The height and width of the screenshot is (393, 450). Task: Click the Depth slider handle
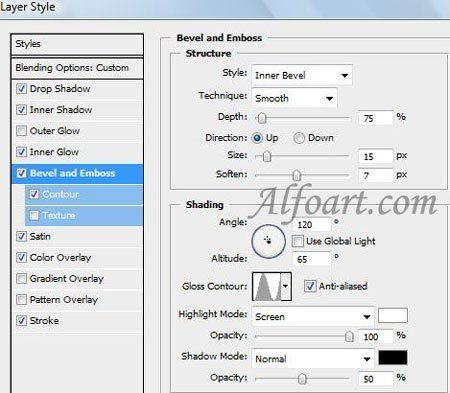pyautogui.click(x=262, y=118)
